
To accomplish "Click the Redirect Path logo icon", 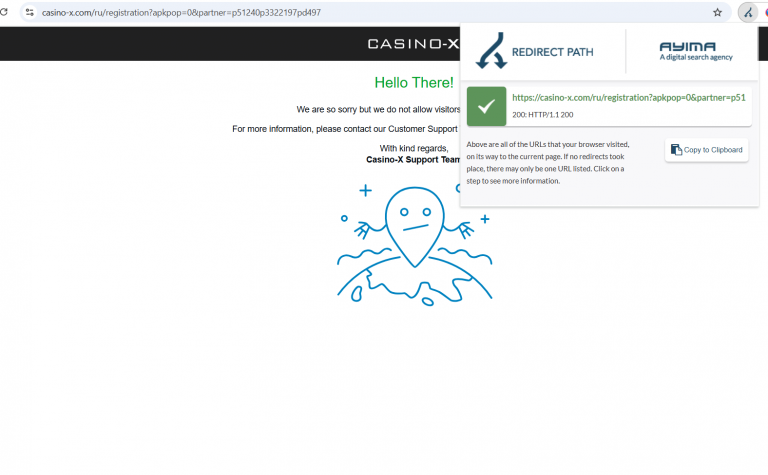I will 491,50.
